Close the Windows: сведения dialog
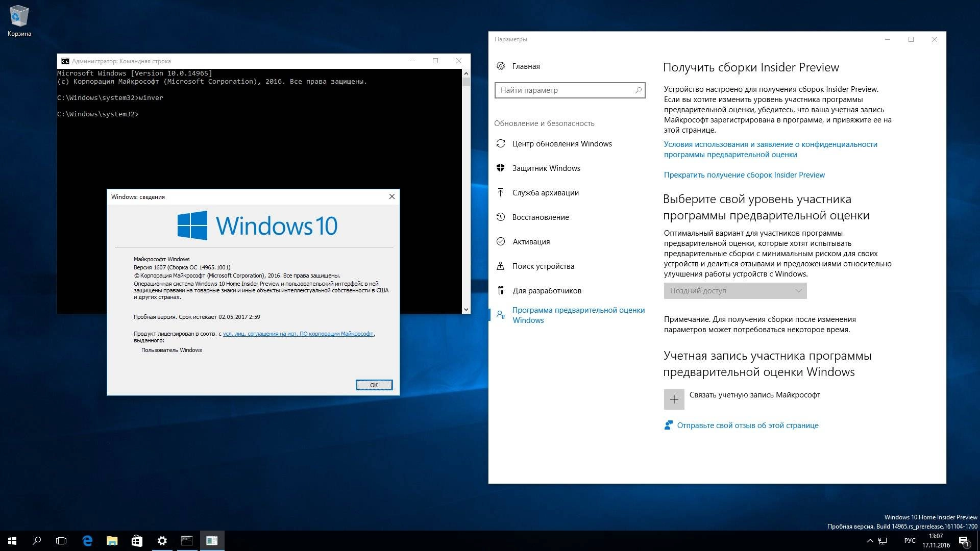Screen dimensions: 980x551 [x=391, y=197]
